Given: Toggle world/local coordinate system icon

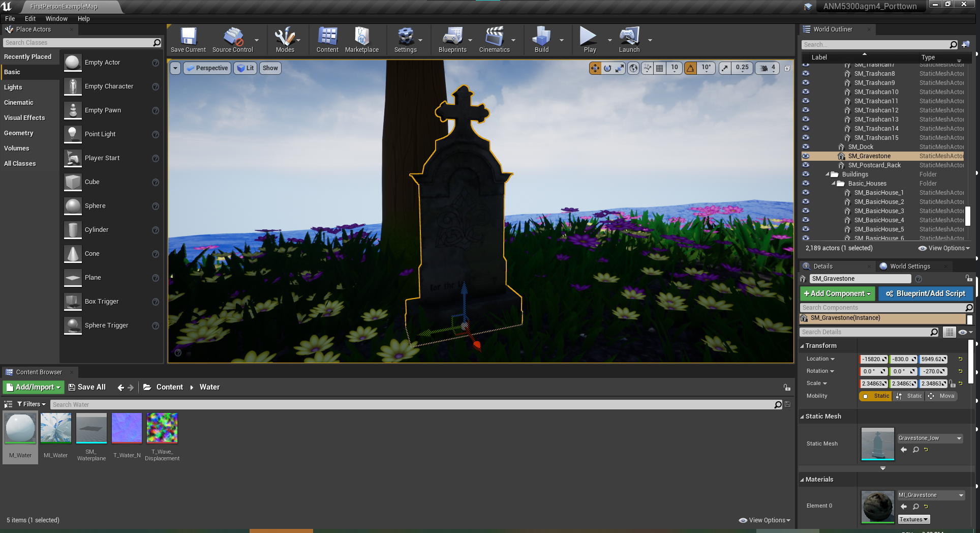Looking at the screenshot, I should pos(633,68).
